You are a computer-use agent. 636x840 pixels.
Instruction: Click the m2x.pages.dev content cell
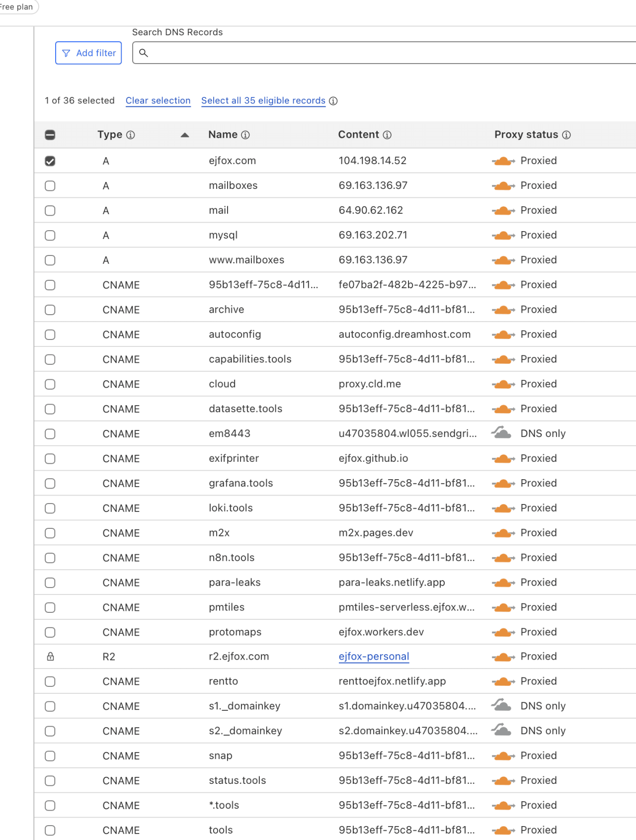click(376, 533)
